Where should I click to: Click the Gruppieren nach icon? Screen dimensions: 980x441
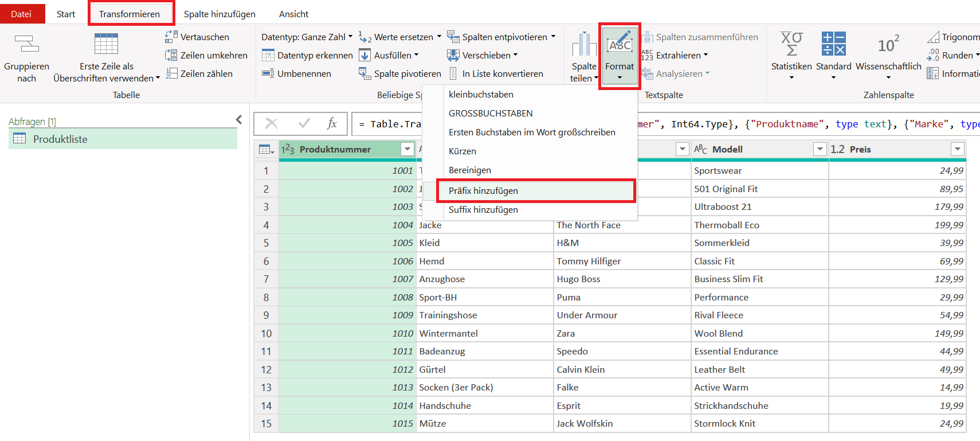[x=26, y=44]
